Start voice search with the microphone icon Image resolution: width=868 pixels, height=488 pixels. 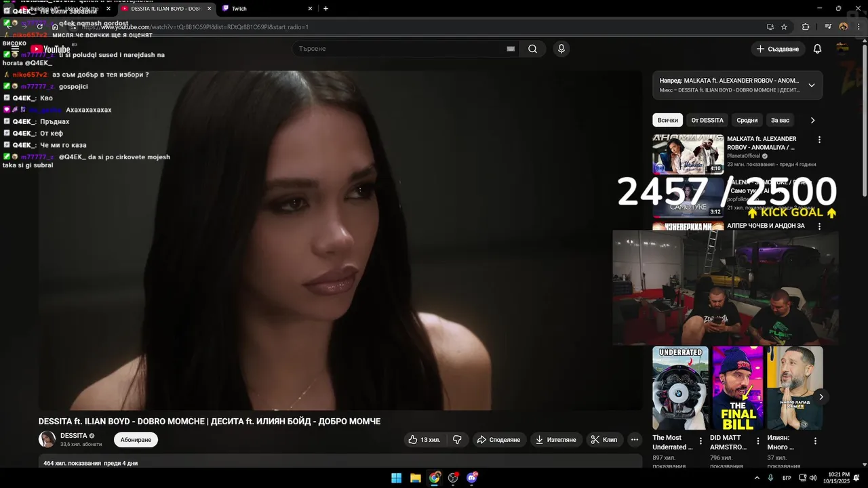[x=561, y=49]
